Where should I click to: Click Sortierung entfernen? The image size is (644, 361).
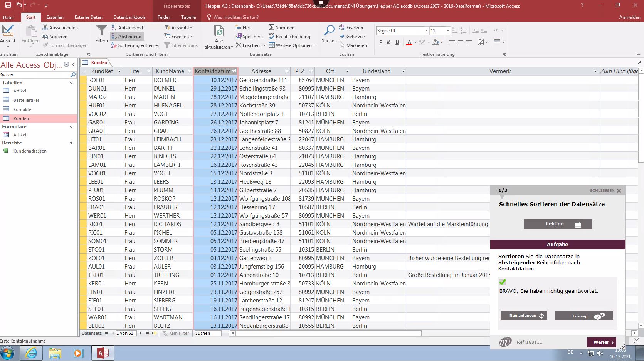[135, 45]
